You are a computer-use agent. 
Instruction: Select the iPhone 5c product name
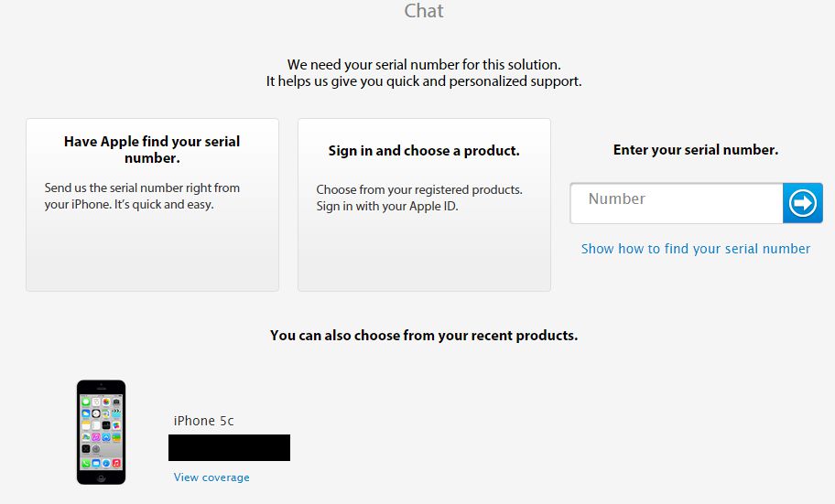[203, 421]
